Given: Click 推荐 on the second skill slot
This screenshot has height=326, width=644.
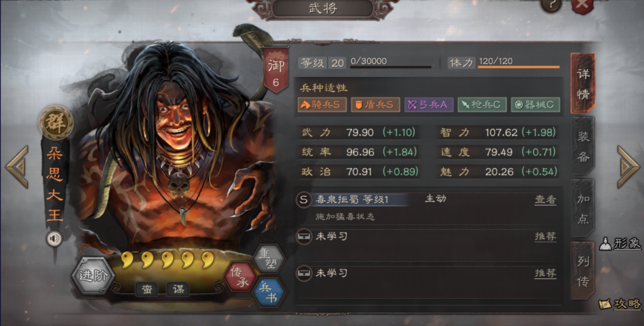Looking at the screenshot, I should (x=545, y=237).
